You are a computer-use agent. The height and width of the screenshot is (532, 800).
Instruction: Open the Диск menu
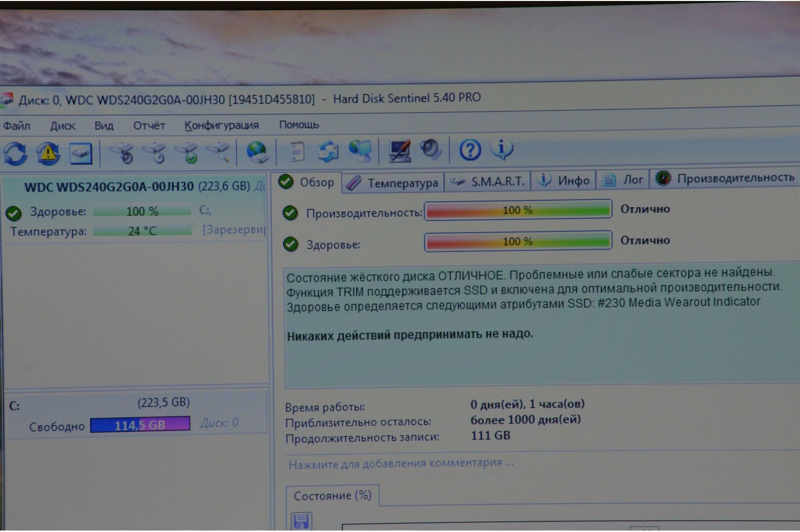(63, 126)
